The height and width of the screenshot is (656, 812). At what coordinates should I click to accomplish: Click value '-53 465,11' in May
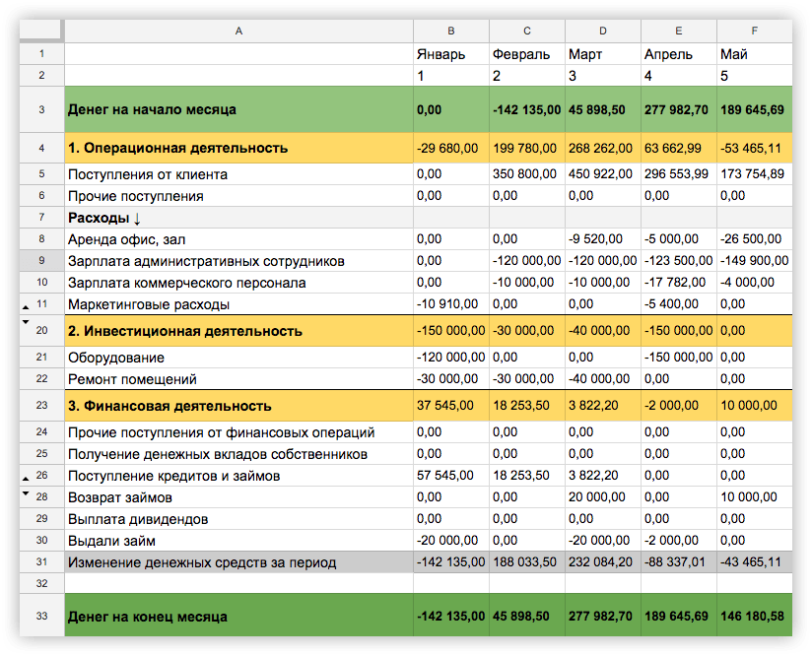755,148
